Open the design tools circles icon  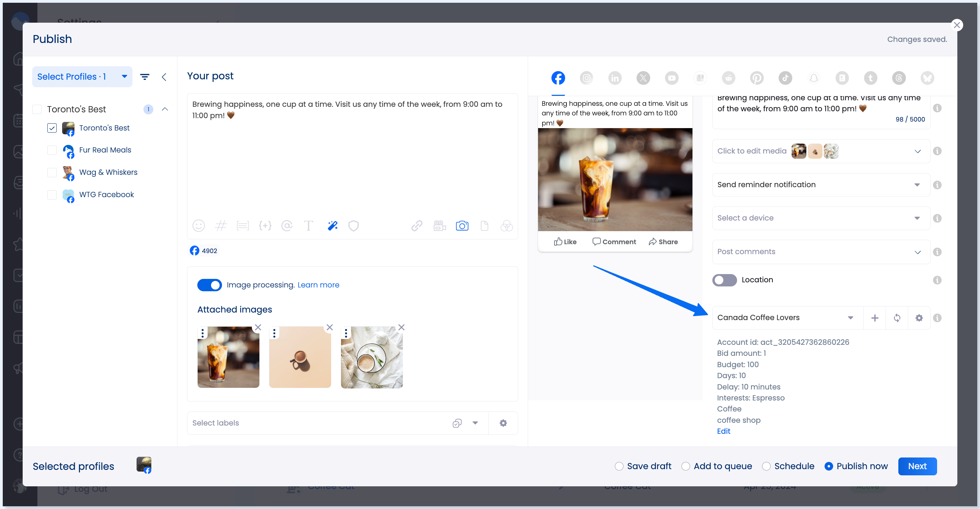point(506,226)
